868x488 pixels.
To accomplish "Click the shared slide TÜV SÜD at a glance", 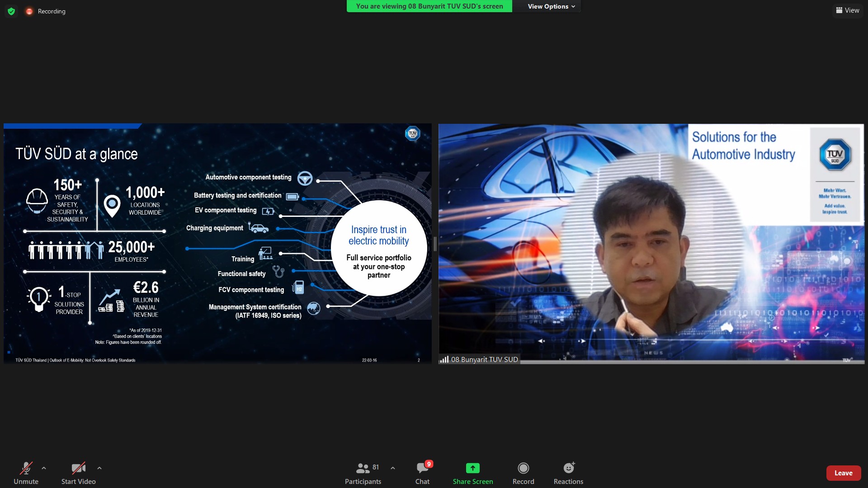I will (217, 244).
